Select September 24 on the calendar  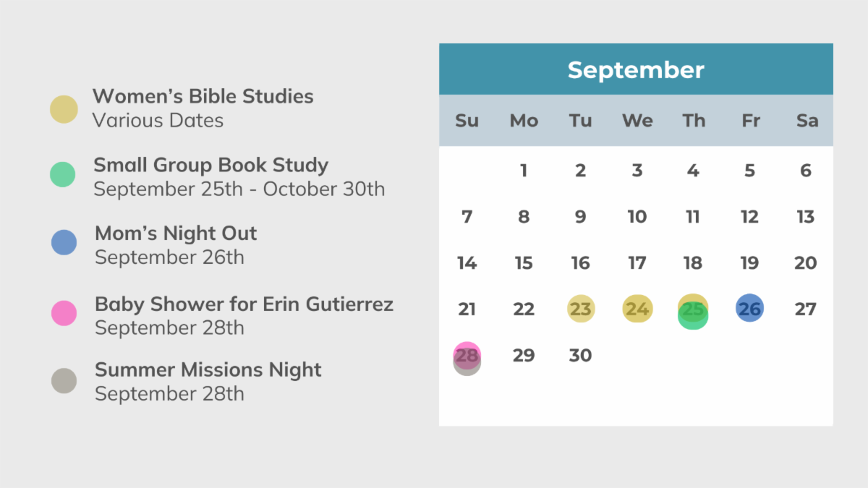point(637,309)
